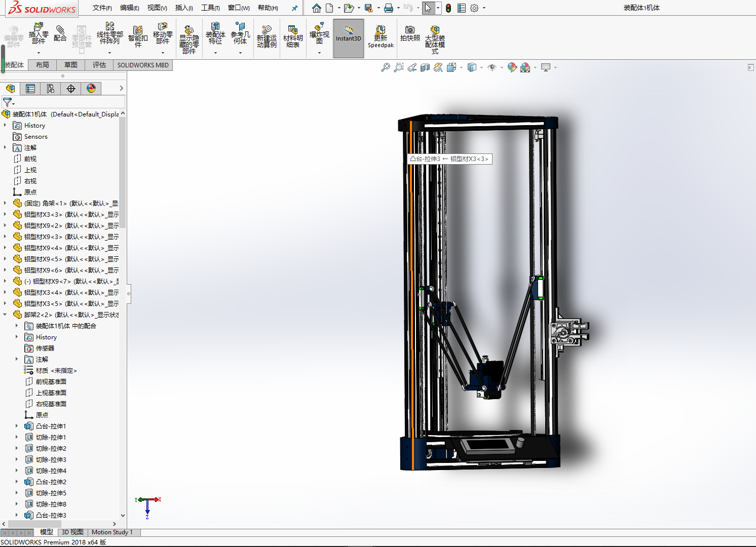756x547 pixels.
Task: Open the Linear Component Pattern dropdown arrow
Action: (109, 53)
